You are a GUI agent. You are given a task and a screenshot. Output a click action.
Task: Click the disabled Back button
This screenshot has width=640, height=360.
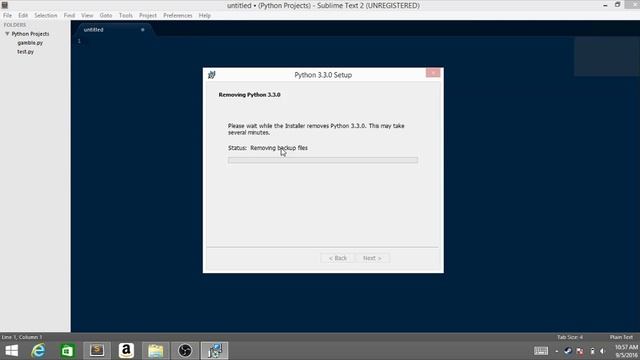tap(338, 258)
